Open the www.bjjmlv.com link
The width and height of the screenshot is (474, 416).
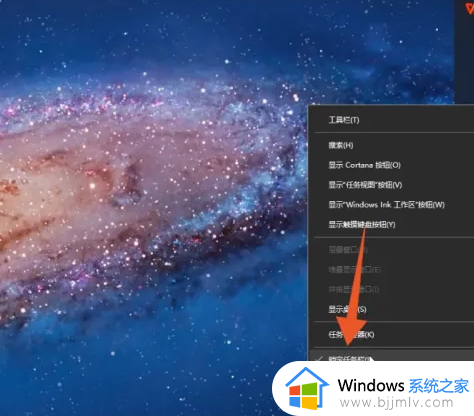pyautogui.click(x=397, y=403)
